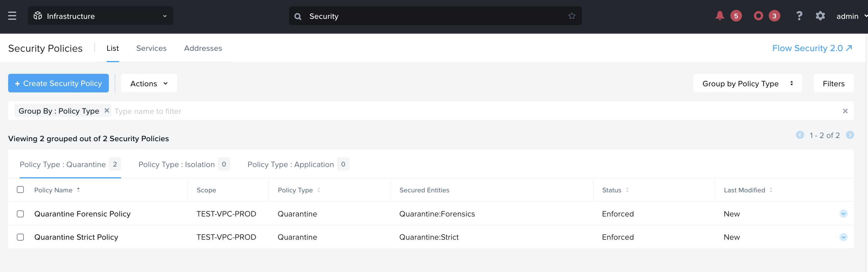Select all policies with header checkbox
Image resolution: width=868 pixels, height=272 pixels.
tap(21, 190)
